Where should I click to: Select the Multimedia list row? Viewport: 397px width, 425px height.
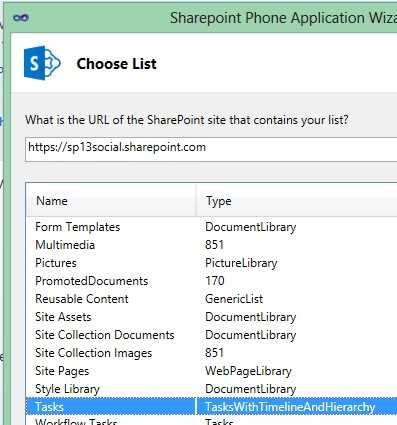pyautogui.click(x=211, y=245)
